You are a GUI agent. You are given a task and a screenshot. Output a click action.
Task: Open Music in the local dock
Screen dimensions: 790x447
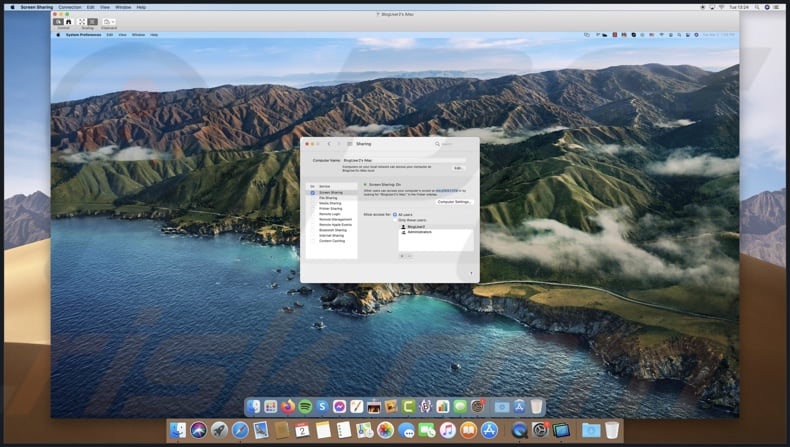[x=447, y=430]
